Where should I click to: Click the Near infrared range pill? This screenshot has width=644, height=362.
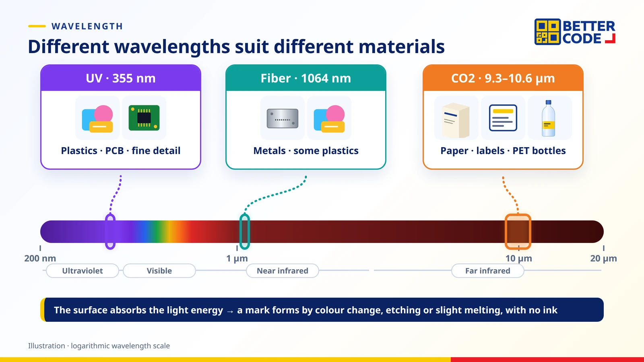point(283,271)
